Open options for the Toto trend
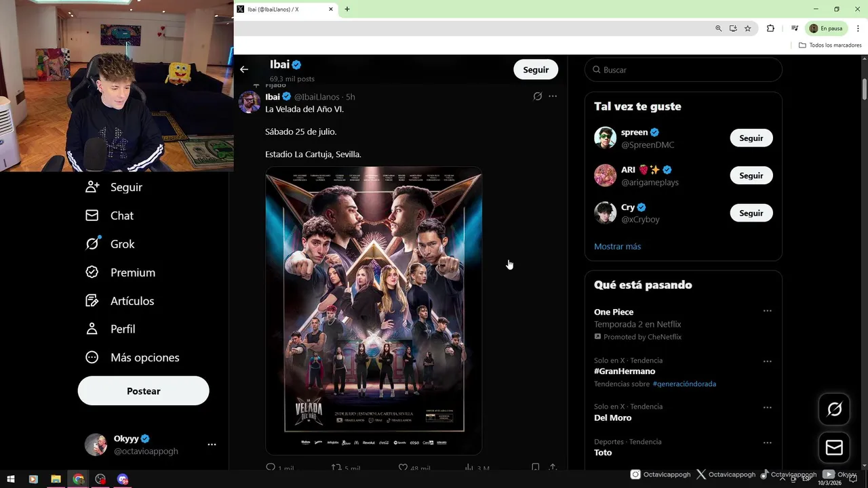The height and width of the screenshot is (488, 868). 768,443
